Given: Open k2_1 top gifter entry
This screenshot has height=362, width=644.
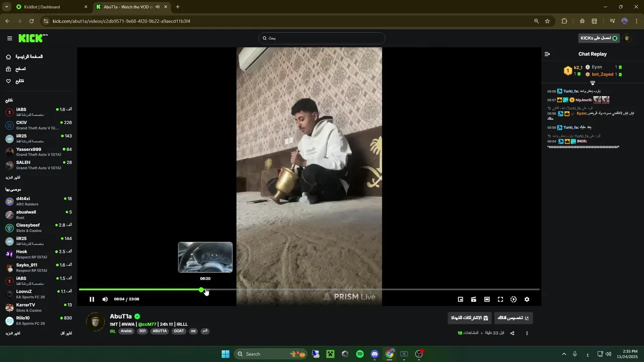Looking at the screenshot, I should [x=573, y=70].
